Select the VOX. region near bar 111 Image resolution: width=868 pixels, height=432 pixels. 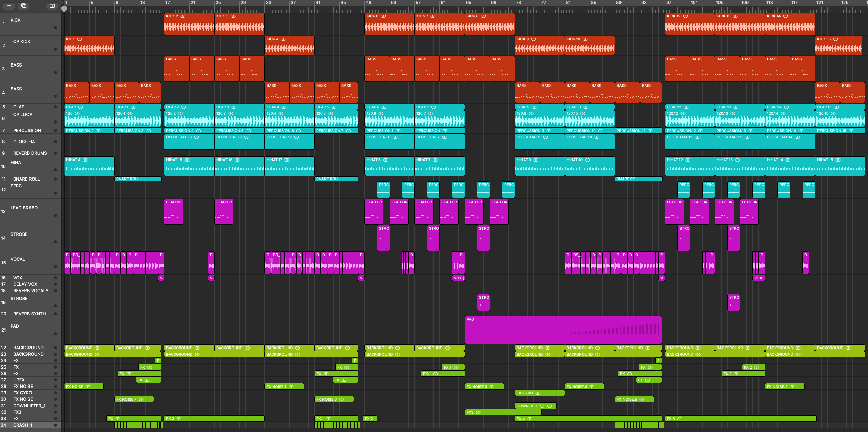point(758,278)
